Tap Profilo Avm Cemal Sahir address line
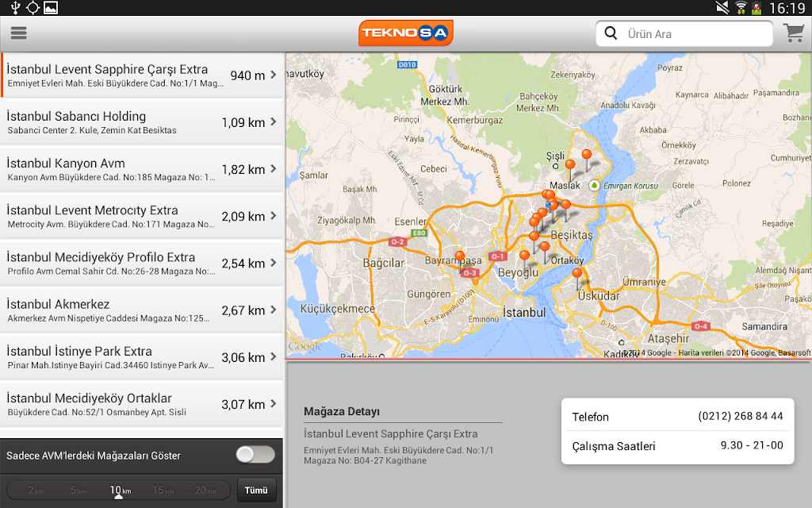812x508 pixels. click(111, 271)
